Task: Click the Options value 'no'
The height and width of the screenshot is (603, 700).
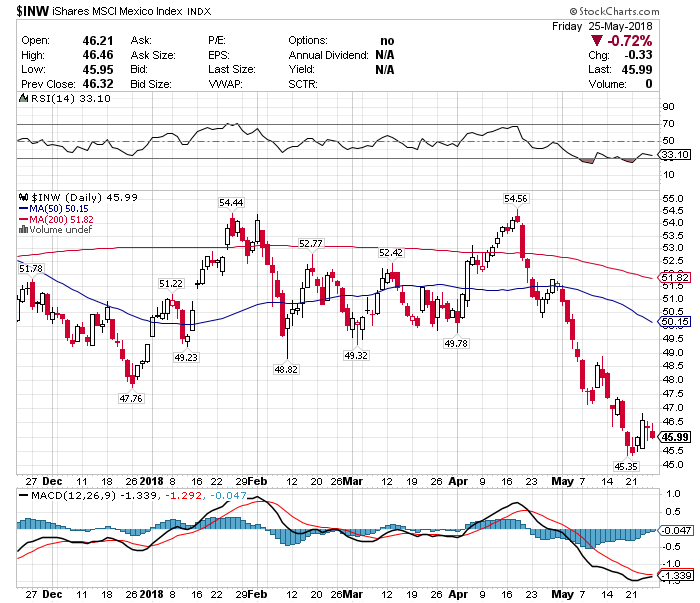Action: (x=387, y=41)
